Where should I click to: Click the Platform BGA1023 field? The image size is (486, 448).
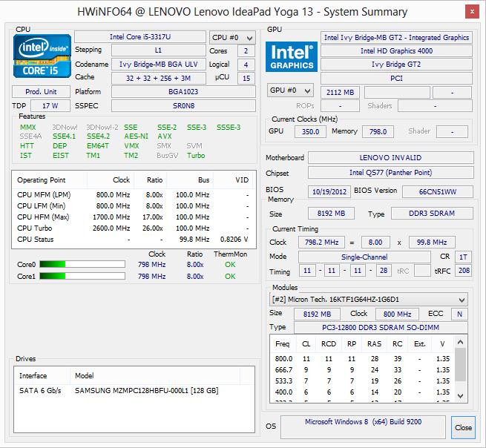183,92
